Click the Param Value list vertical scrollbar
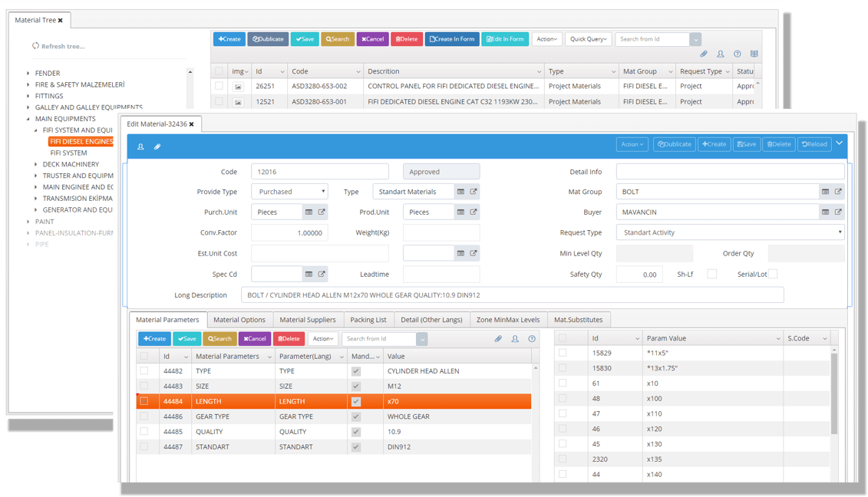This screenshot has height=497, width=868. coord(834,391)
